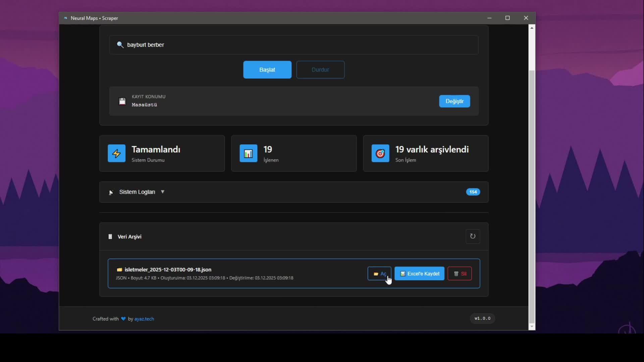Click the floppy disk save location icon

point(122,101)
